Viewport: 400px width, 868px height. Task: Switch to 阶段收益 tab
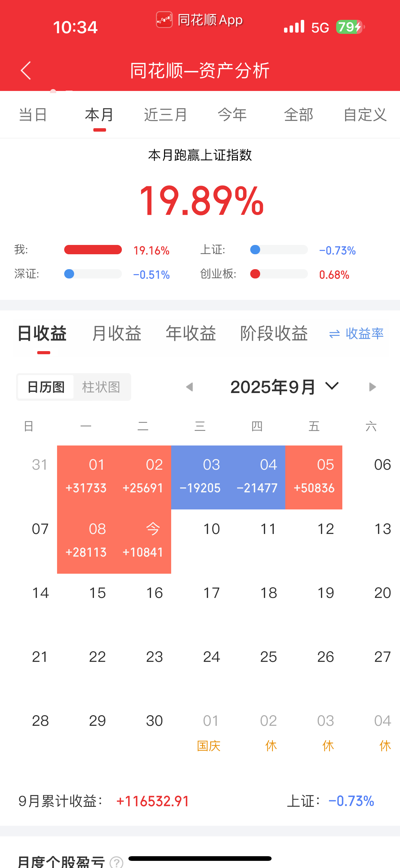(x=274, y=334)
